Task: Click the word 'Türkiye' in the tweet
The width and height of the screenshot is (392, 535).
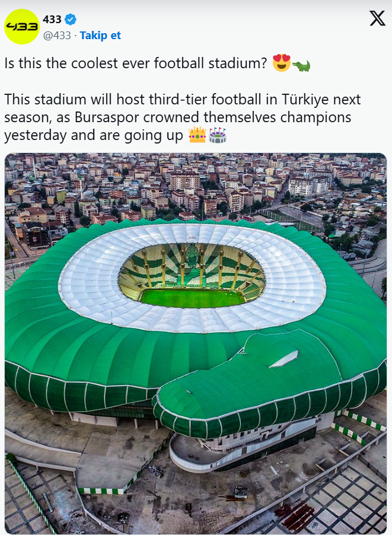Action: pos(305,100)
